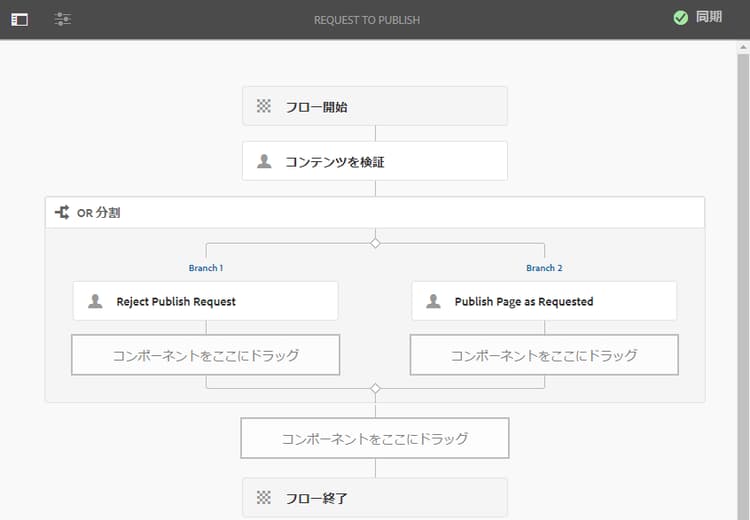750x520 pixels.
Task: Open the page properties sliders icon
Action: [63, 19]
